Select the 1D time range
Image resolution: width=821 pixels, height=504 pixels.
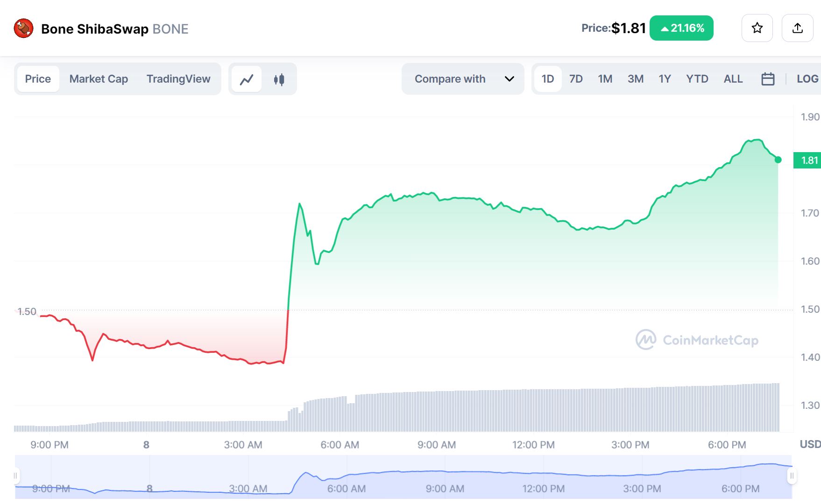coord(548,79)
